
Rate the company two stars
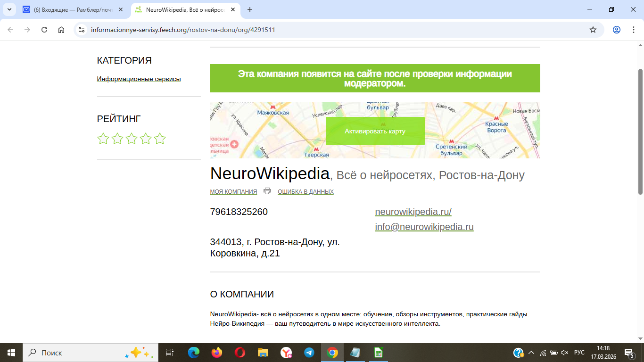[x=117, y=139]
